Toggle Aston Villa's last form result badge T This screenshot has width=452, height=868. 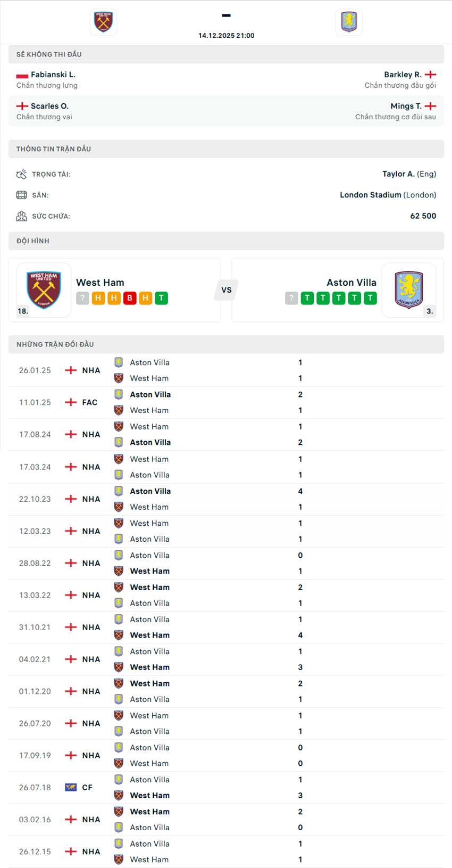pos(371,298)
